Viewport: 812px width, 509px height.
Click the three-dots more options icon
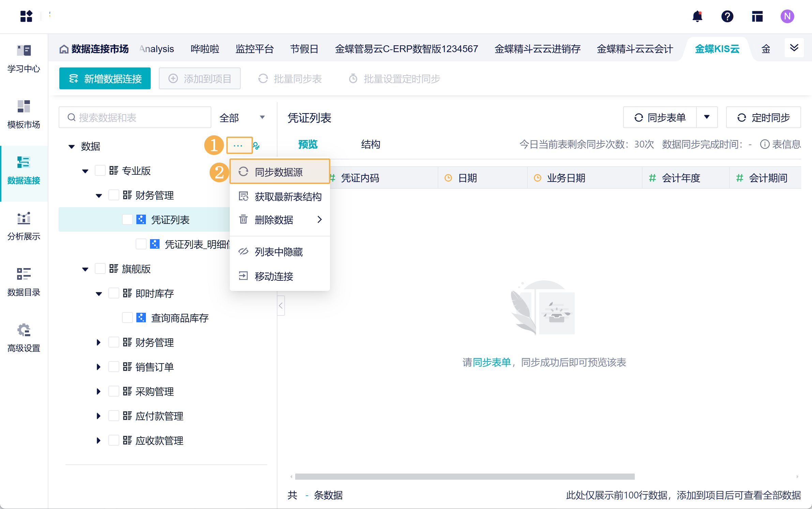tap(238, 146)
